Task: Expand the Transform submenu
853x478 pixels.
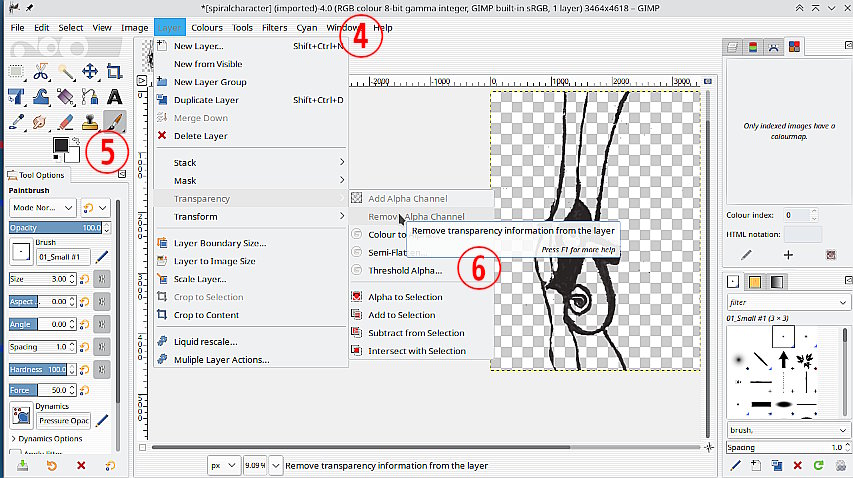Action: point(251,216)
